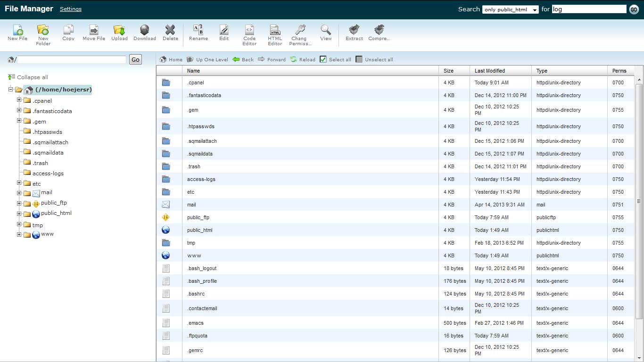Open the Settings link
This screenshot has width=644, height=362.
[x=71, y=9]
